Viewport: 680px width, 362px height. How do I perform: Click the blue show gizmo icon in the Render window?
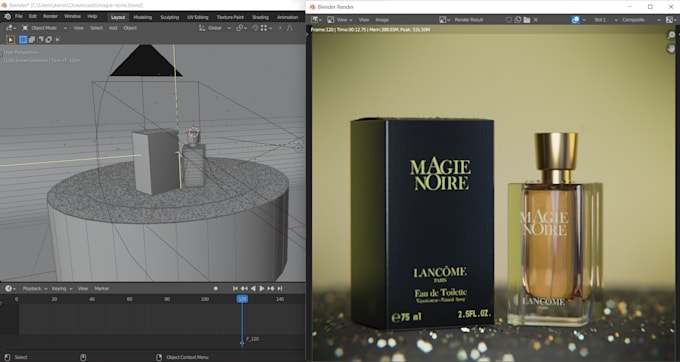575,20
